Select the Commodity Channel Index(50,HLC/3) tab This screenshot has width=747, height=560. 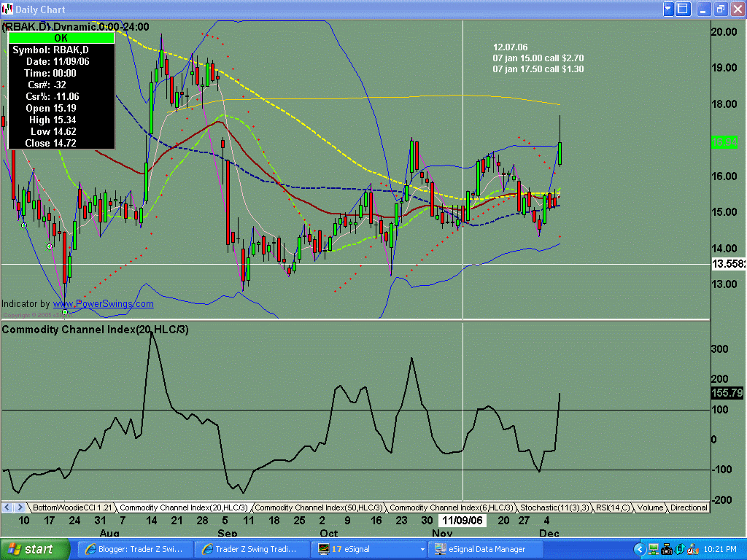point(318,507)
